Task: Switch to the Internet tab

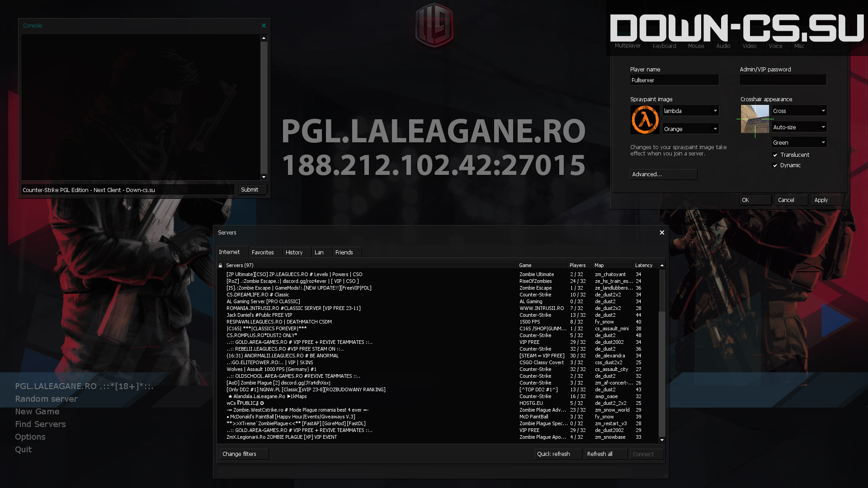Action: pyautogui.click(x=232, y=252)
